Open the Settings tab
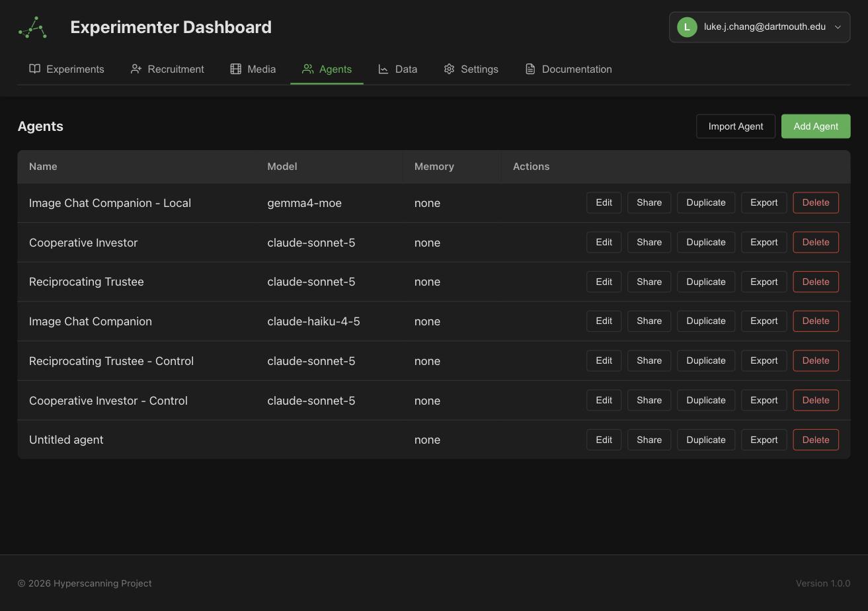The image size is (868, 611). point(471,69)
